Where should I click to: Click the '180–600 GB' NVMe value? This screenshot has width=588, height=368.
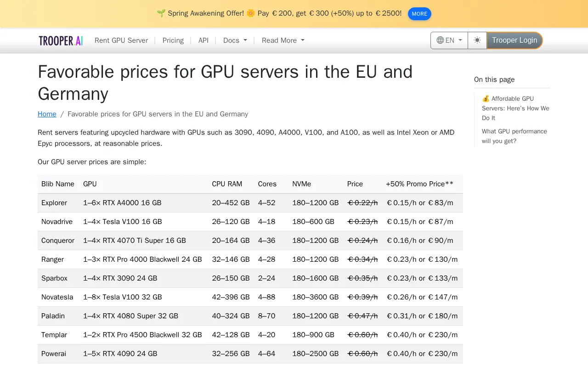[x=313, y=222]
